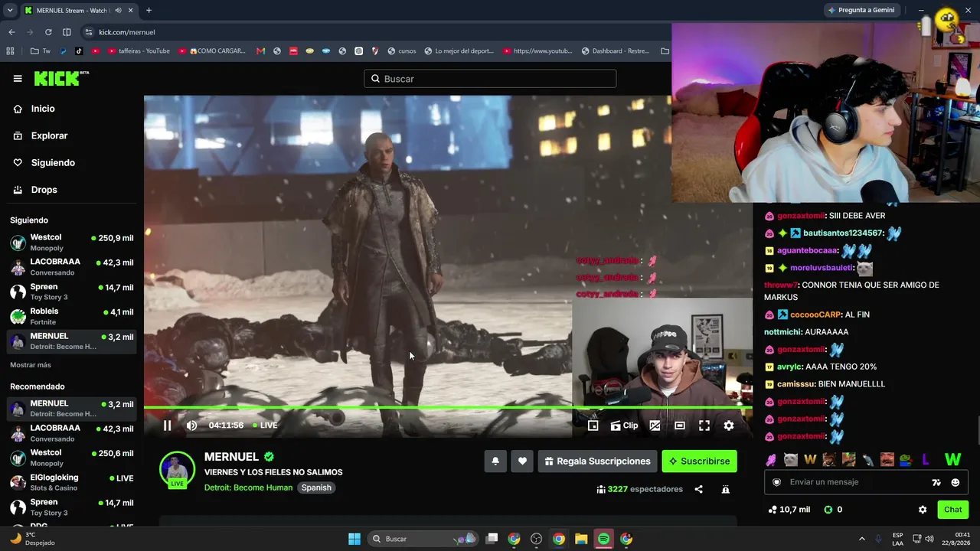Mute the stream player volume
Image resolution: width=980 pixels, height=551 pixels.
pos(191,425)
